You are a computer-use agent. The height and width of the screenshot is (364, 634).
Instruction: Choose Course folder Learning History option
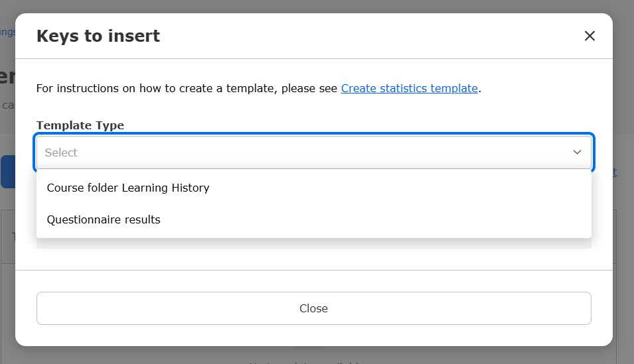pyautogui.click(x=128, y=188)
